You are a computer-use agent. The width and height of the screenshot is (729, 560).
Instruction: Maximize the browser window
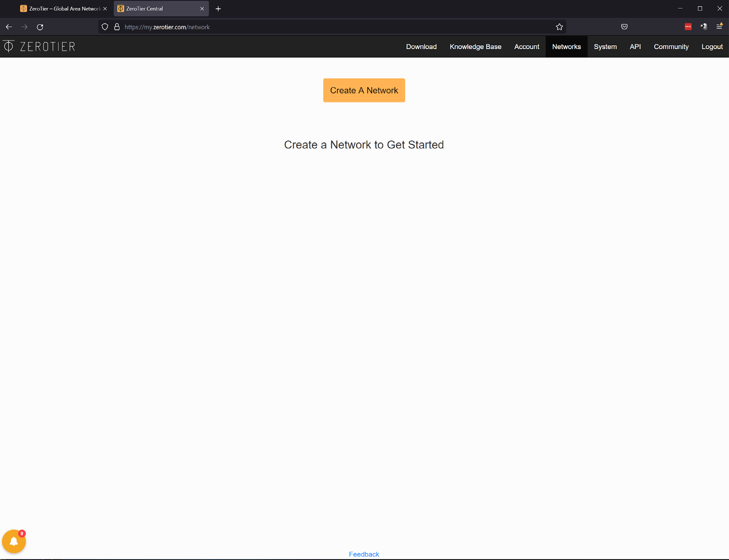point(700,8)
